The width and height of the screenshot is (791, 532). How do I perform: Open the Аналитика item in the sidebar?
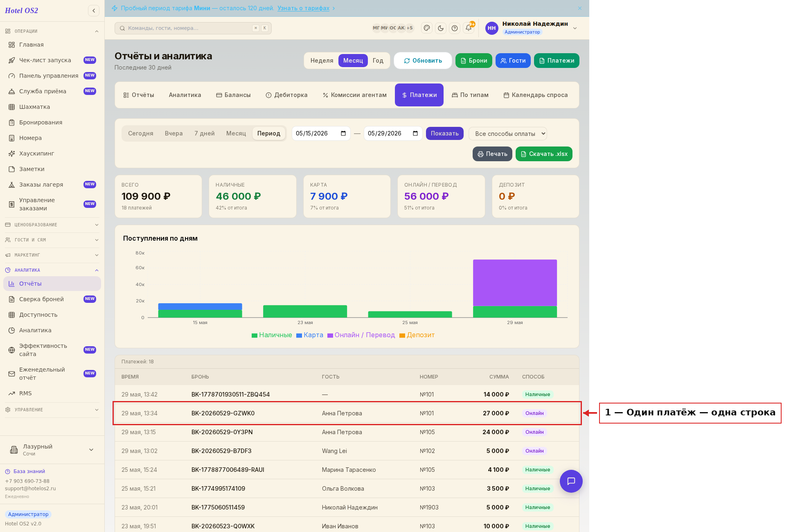pos(52,330)
